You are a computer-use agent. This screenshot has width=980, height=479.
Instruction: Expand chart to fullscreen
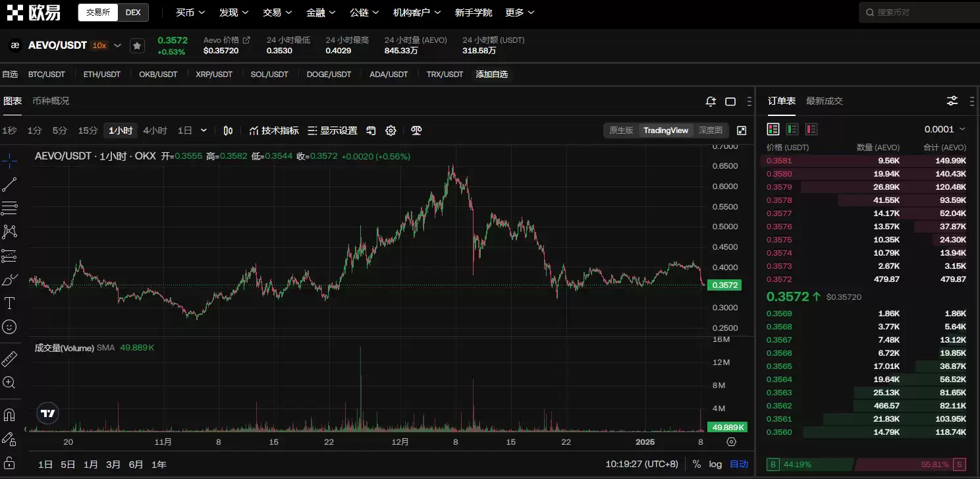pyautogui.click(x=742, y=130)
